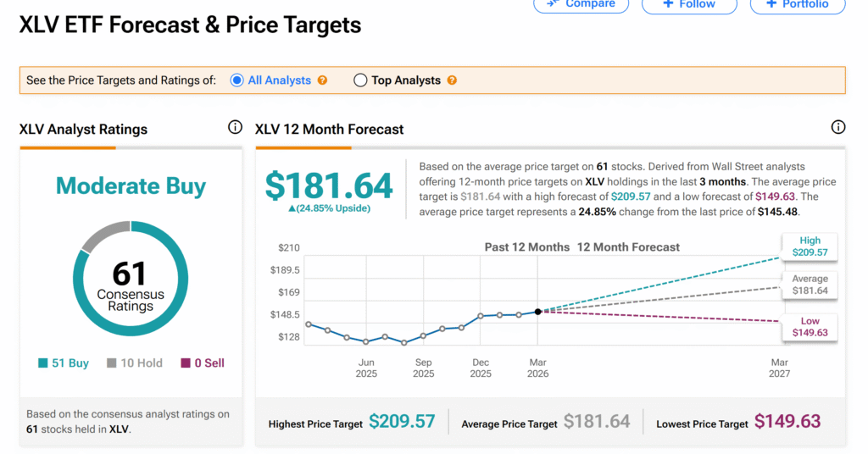Click the info icon beside All Analysts

click(322, 80)
